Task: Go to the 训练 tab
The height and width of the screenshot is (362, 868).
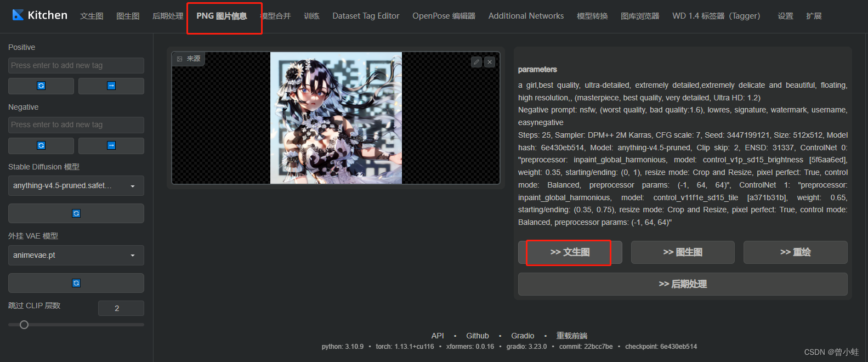Action: coord(311,16)
